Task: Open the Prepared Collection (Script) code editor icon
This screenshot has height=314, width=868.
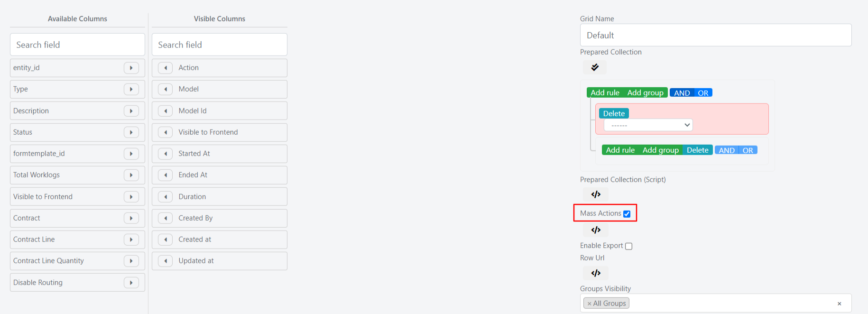Action: [596, 194]
